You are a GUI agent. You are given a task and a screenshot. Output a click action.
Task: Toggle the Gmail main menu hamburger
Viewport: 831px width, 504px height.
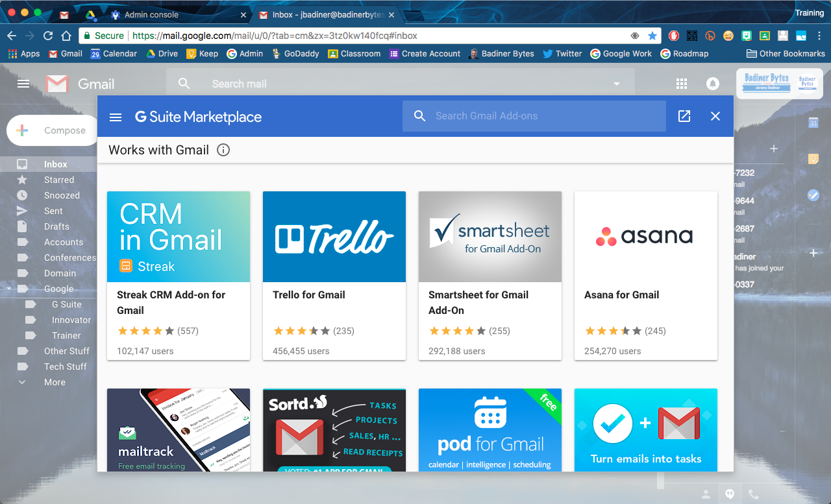23,84
